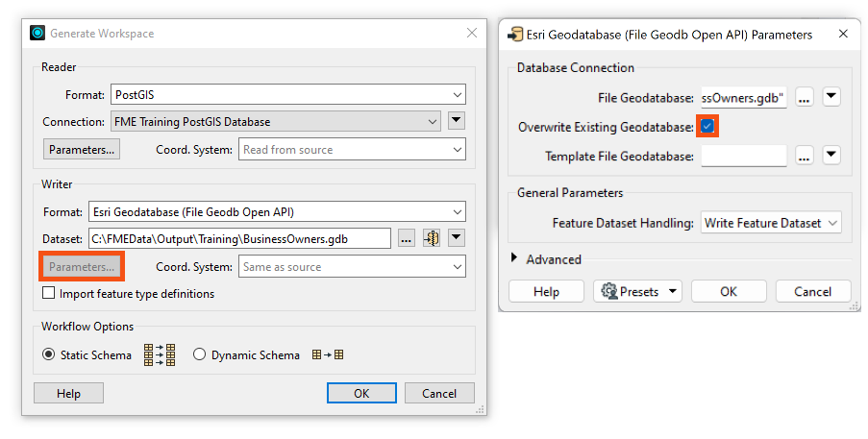Open the Writer Coord. System dropdown
868x439 pixels.
(352, 266)
